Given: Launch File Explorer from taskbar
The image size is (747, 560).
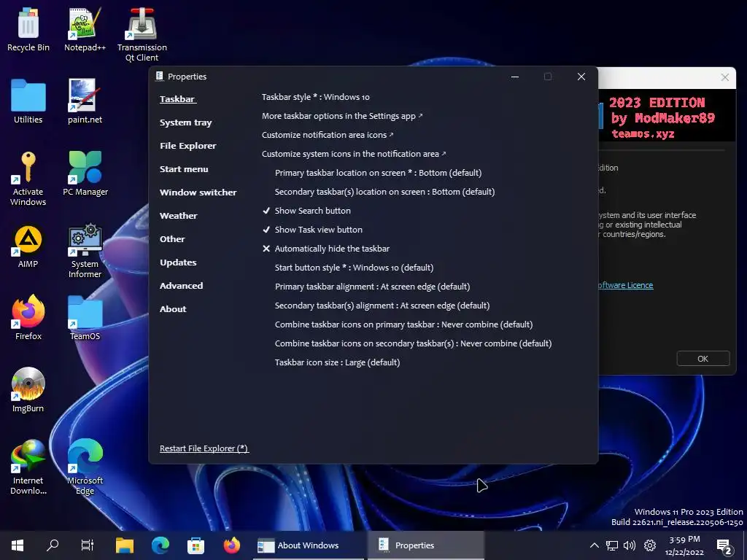Looking at the screenshot, I should click(125, 545).
